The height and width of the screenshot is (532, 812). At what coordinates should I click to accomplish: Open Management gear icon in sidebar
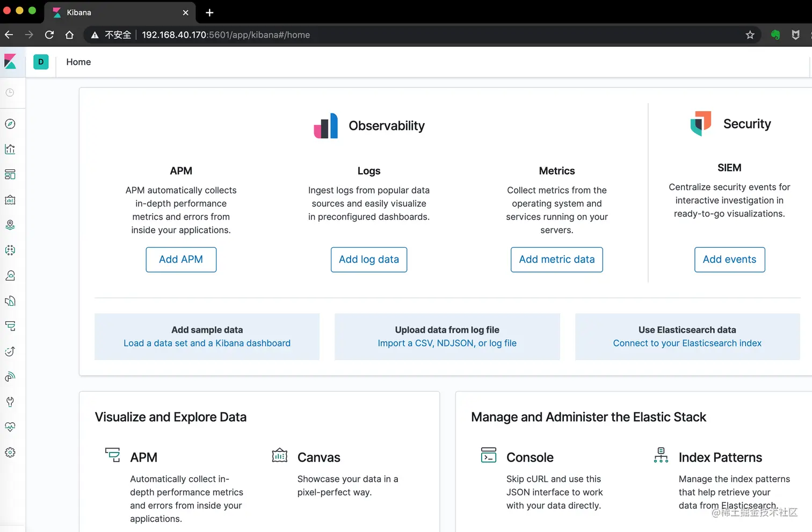tap(10, 452)
